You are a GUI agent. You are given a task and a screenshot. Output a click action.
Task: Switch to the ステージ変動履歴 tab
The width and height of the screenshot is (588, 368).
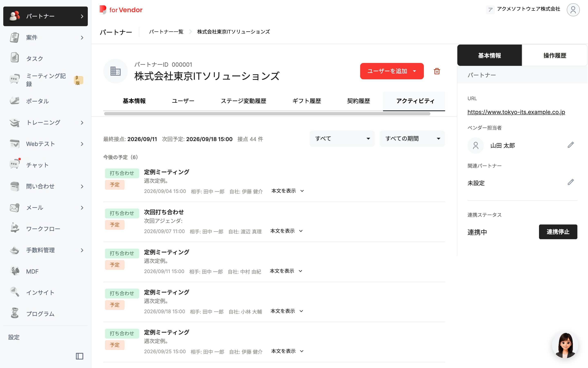tap(243, 101)
